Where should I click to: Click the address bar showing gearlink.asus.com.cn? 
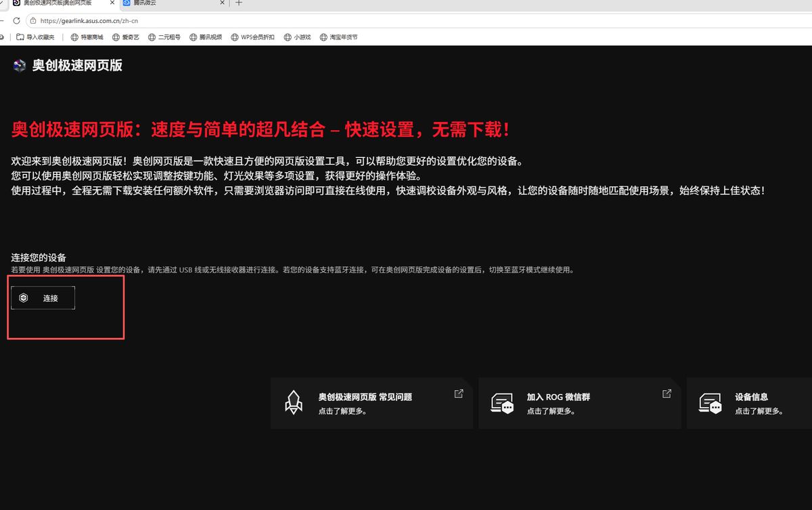point(420,20)
